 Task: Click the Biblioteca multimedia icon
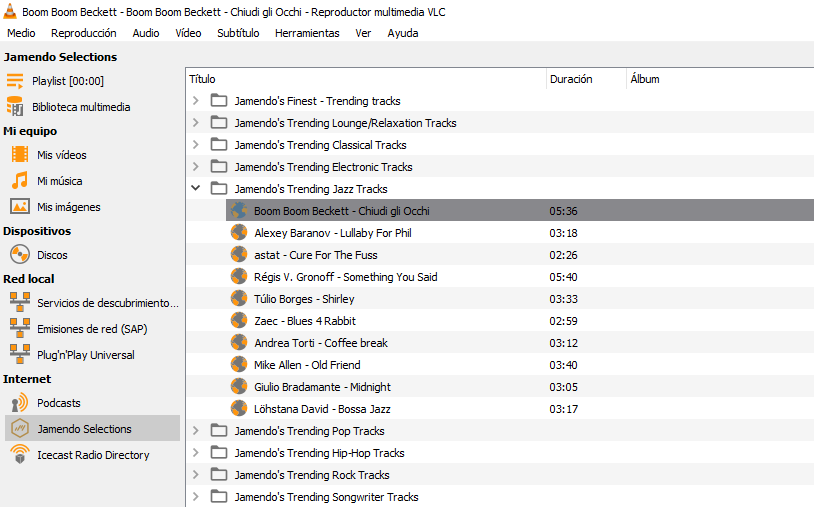[x=15, y=106]
